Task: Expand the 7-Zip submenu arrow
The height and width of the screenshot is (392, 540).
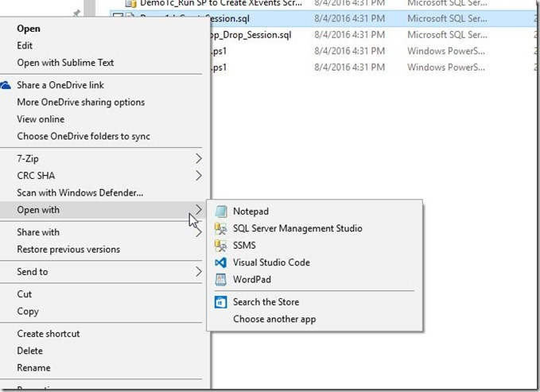Action: (198, 159)
